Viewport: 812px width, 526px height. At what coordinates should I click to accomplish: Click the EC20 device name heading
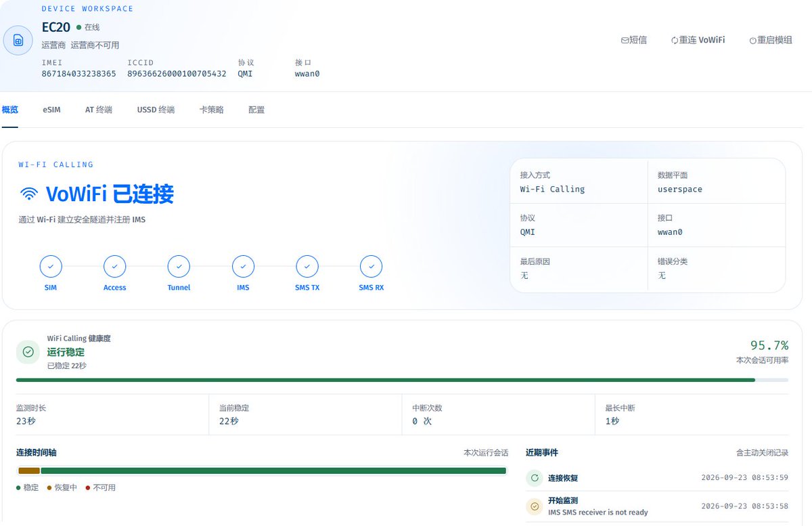56,27
